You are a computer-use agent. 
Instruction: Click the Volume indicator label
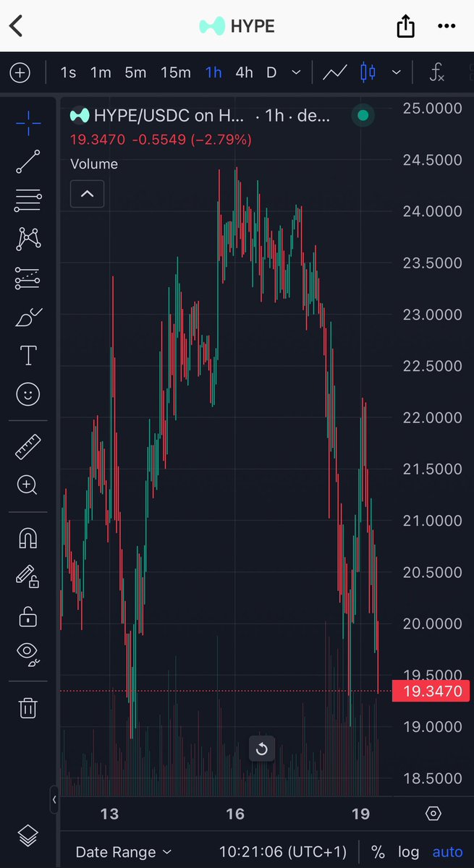94,164
